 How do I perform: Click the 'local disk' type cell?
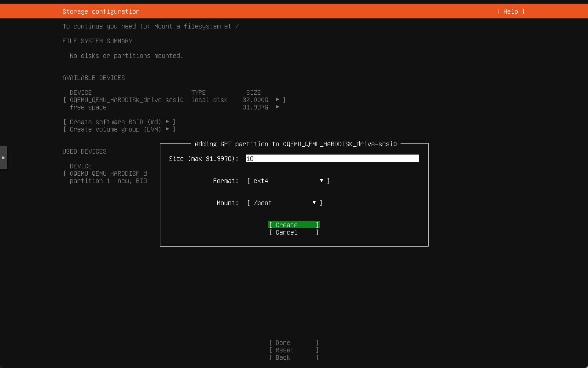point(209,100)
